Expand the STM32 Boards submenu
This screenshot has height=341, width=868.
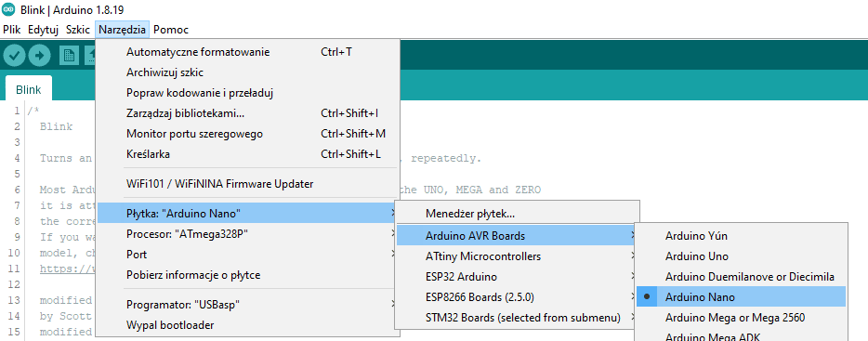[x=517, y=318]
